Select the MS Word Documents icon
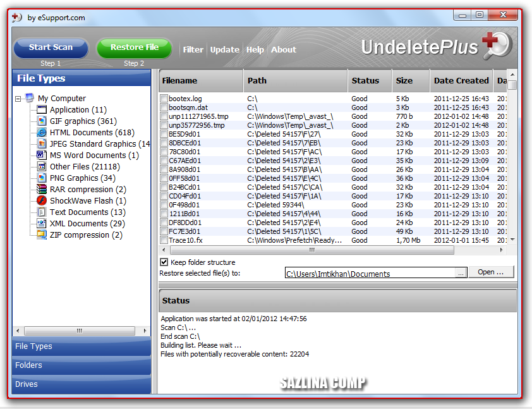The width and height of the screenshot is (532, 409). pos(42,155)
